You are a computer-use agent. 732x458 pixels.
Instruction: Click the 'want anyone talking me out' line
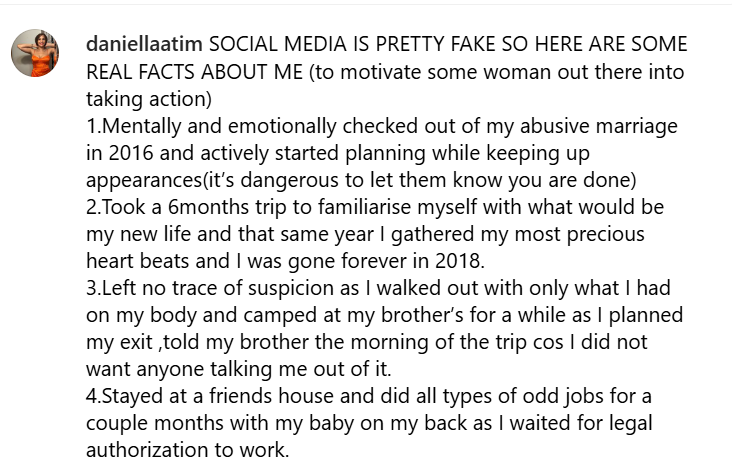[240, 369]
